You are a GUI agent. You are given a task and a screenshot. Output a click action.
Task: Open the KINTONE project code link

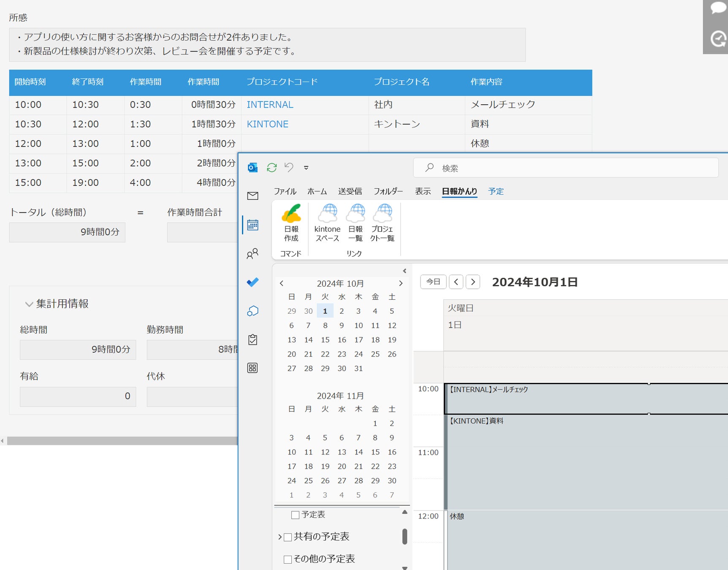267,124
